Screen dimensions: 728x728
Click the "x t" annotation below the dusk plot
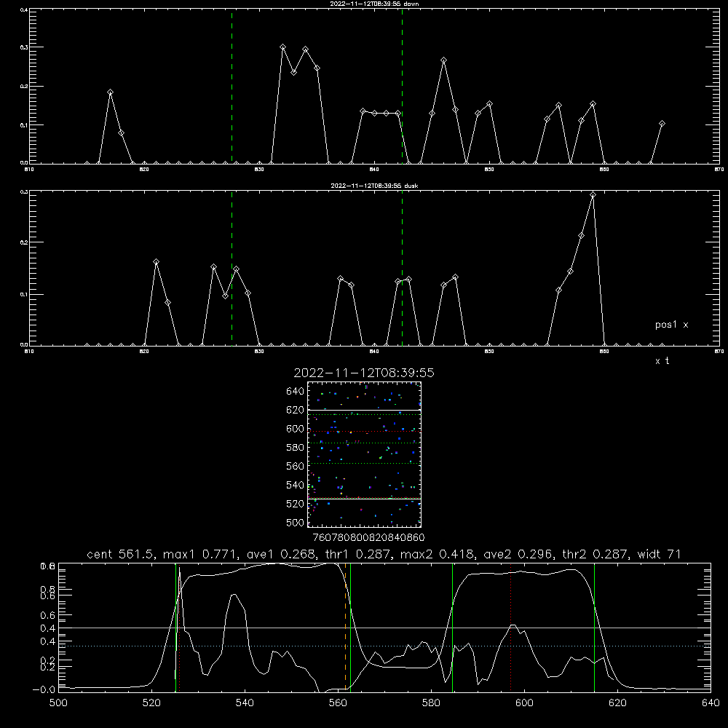point(662,361)
